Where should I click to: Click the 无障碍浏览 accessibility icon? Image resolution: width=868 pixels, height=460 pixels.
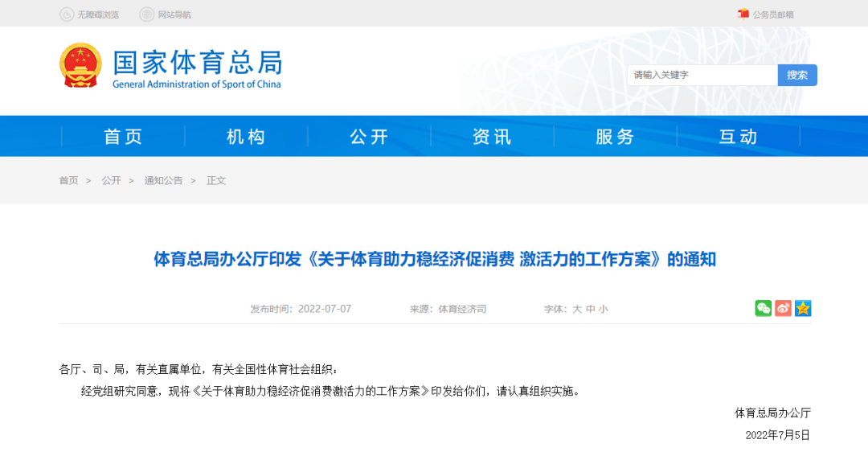point(67,14)
